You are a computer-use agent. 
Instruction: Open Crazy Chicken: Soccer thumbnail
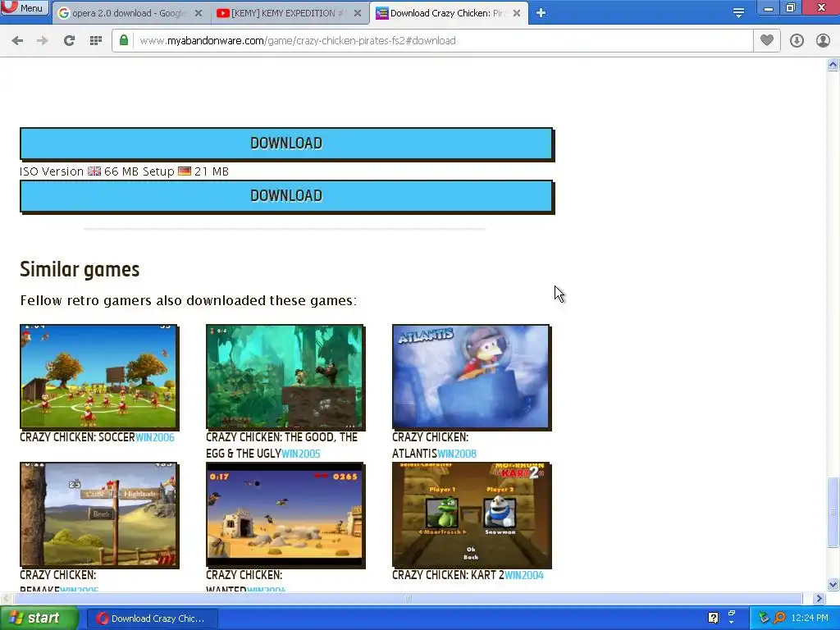(x=99, y=377)
